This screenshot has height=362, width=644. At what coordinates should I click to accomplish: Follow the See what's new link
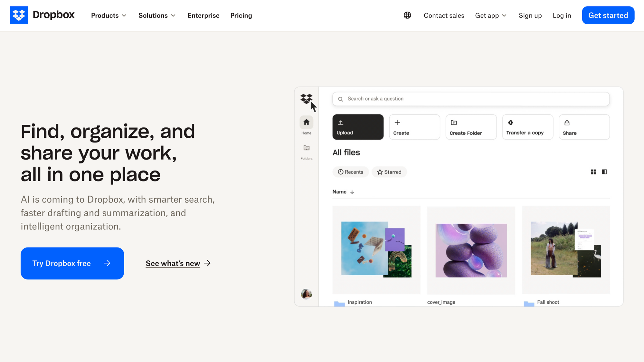click(x=178, y=263)
